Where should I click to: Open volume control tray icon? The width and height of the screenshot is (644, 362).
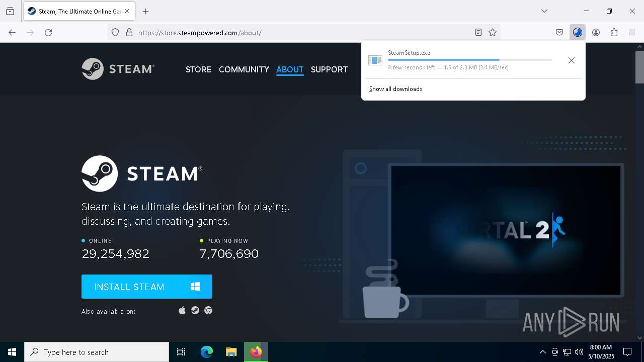coord(579,352)
